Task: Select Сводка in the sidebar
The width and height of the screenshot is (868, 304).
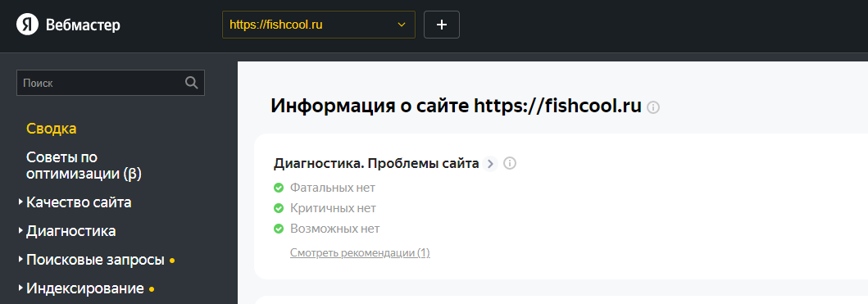Action: 52,129
